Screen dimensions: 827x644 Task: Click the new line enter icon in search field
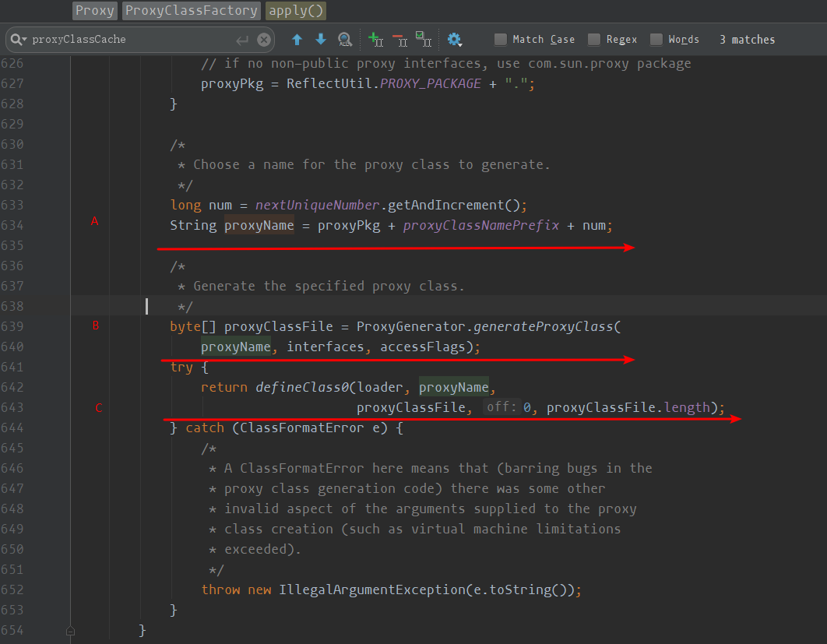click(242, 40)
